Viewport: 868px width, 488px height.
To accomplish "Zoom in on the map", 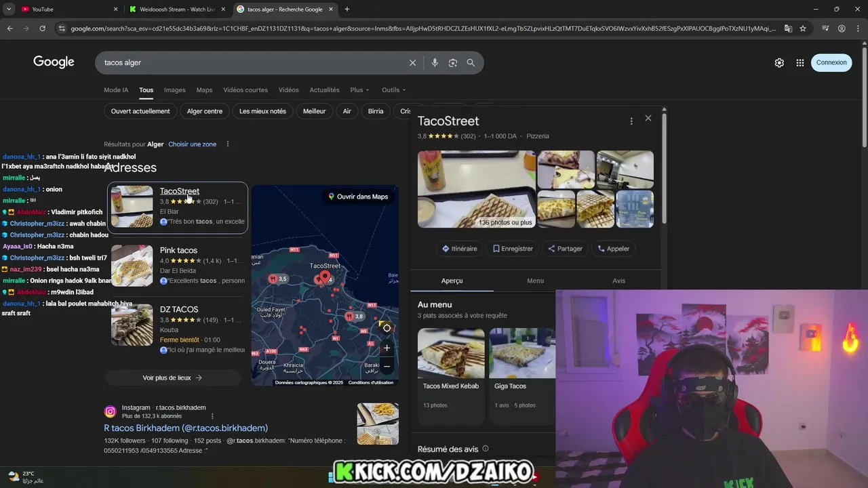I will tap(387, 348).
